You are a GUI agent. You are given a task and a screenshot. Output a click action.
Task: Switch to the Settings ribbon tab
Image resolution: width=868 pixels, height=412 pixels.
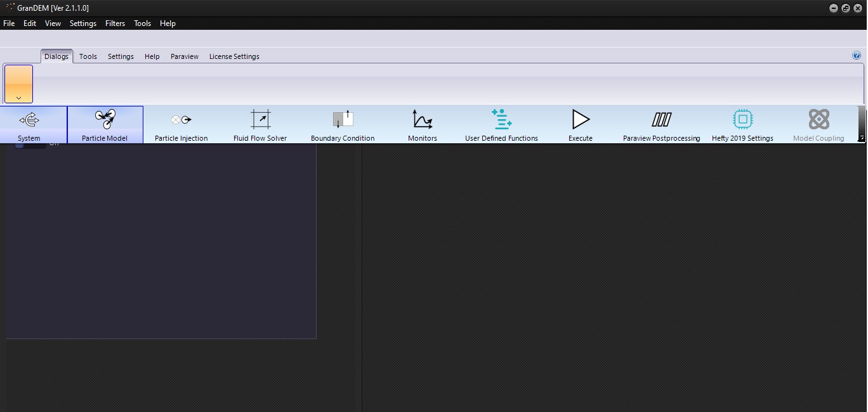(x=121, y=56)
